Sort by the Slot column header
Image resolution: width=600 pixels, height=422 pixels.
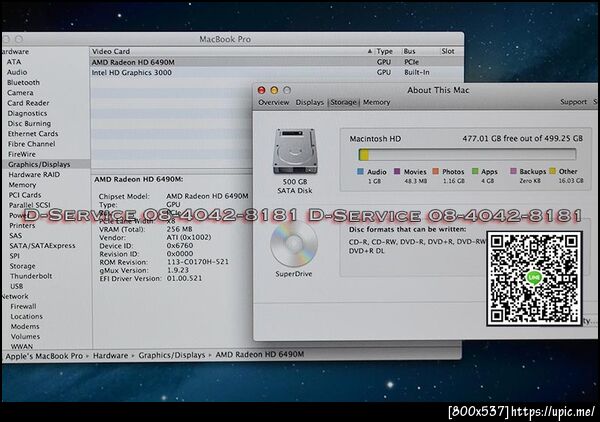(448, 51)
